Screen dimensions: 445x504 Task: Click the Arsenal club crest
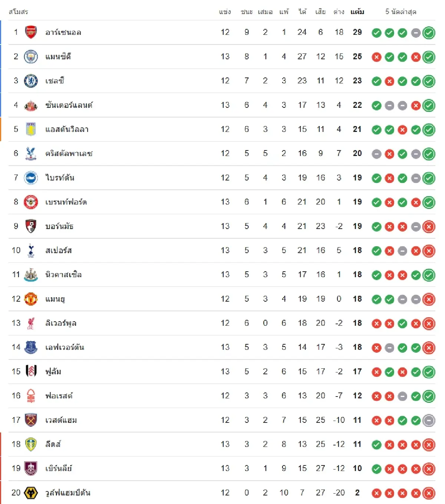click(x=31, y=32)
